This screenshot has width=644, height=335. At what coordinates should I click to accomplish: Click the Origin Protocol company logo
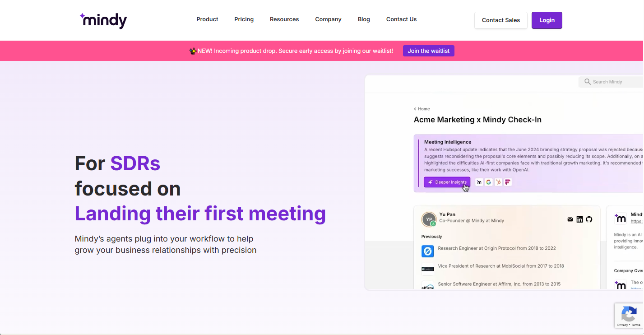tap(427, 251)
